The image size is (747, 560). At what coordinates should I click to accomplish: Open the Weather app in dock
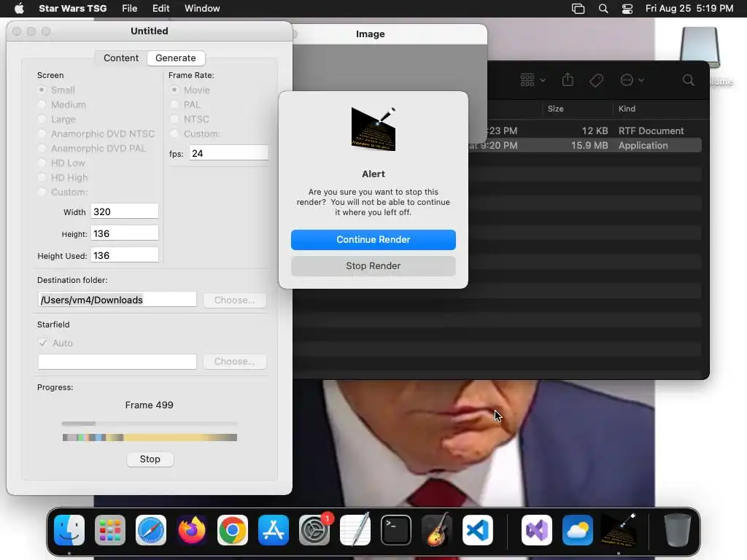pos(578,530)
